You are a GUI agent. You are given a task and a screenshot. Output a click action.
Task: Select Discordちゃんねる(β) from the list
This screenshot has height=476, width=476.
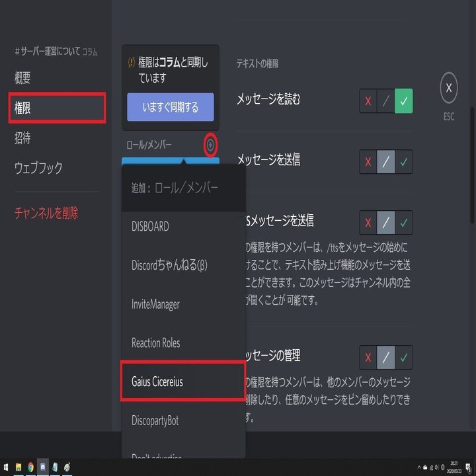tap(183, 265)
